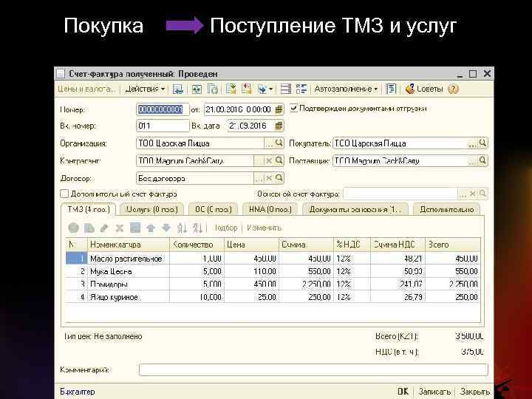Click the Бухгалтер status bar entry
The height and width of the screenshot is (399, 532).
click(x=78, y=392)
